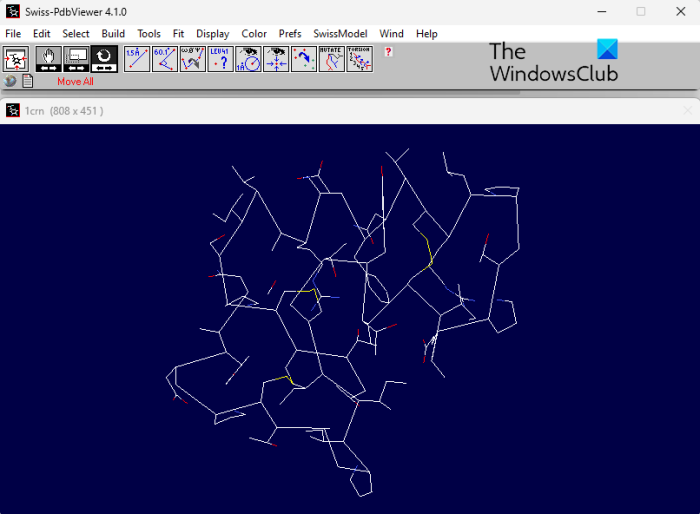Screen dimensions: 700x514
Task: Open the File menu
Action: [x=13, y=33]
